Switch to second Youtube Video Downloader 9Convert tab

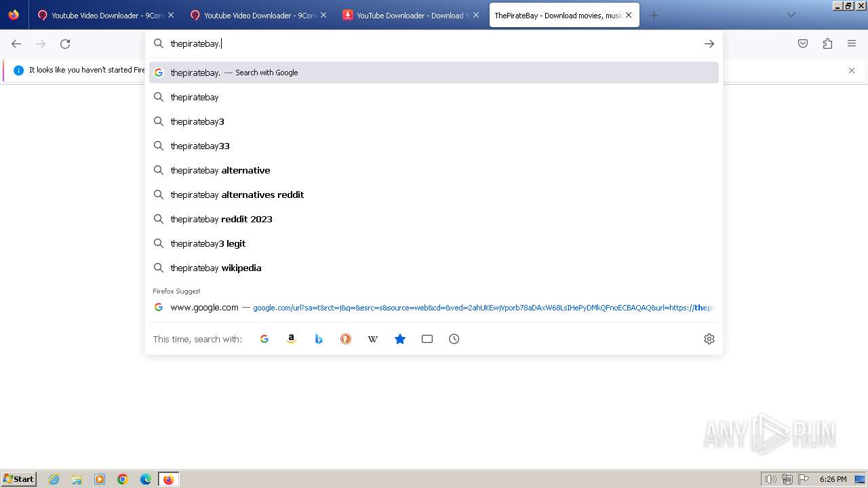[x=258, y=15]
